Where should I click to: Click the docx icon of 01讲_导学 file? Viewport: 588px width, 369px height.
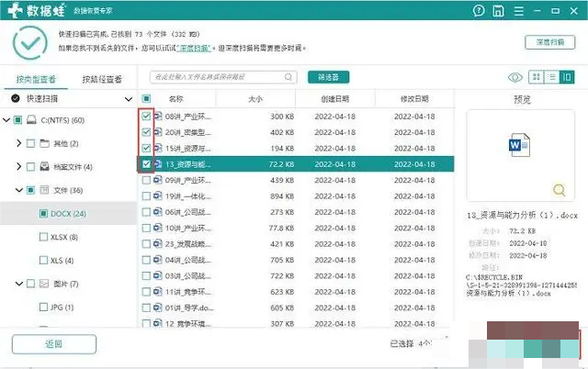pyautogui.click(x=158, y=307)
